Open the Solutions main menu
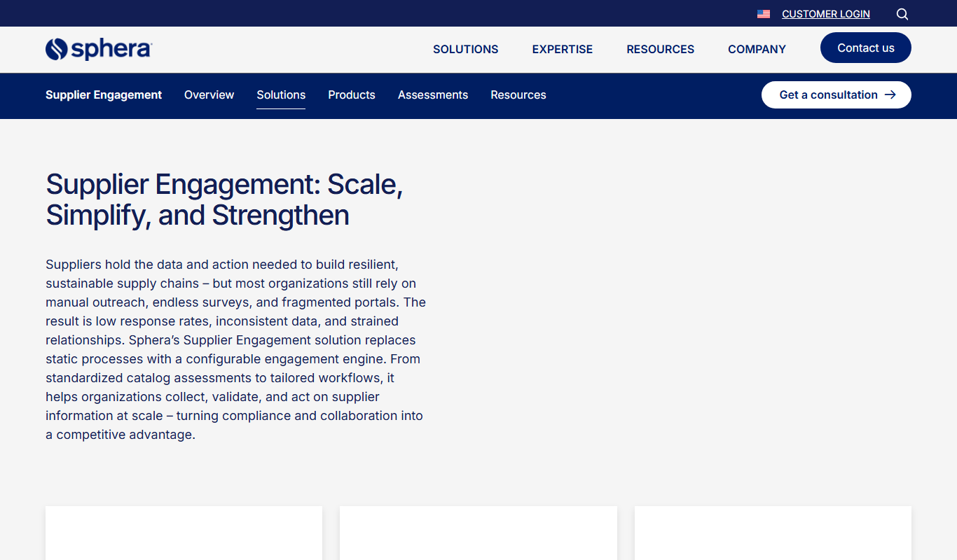Image resolution: width=957 pixels, height=560 pixels. click(x=466, y=49)
